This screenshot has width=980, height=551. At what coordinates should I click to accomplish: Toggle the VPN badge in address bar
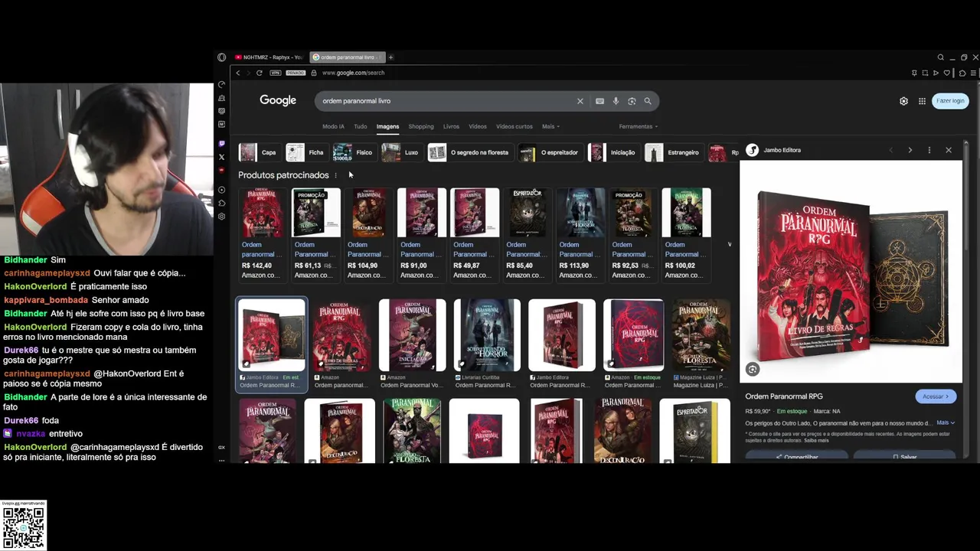275,73
